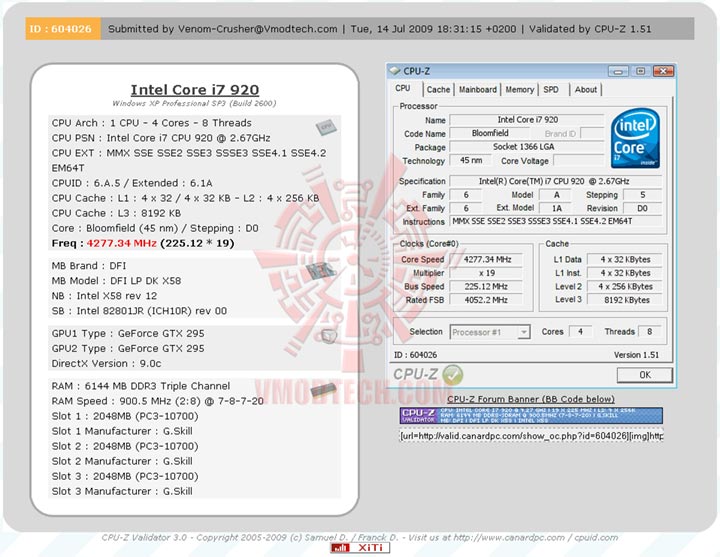Click the Slot 1 Manufacturer G.Skill row
The image size is (720, 557).
(122, 431)
